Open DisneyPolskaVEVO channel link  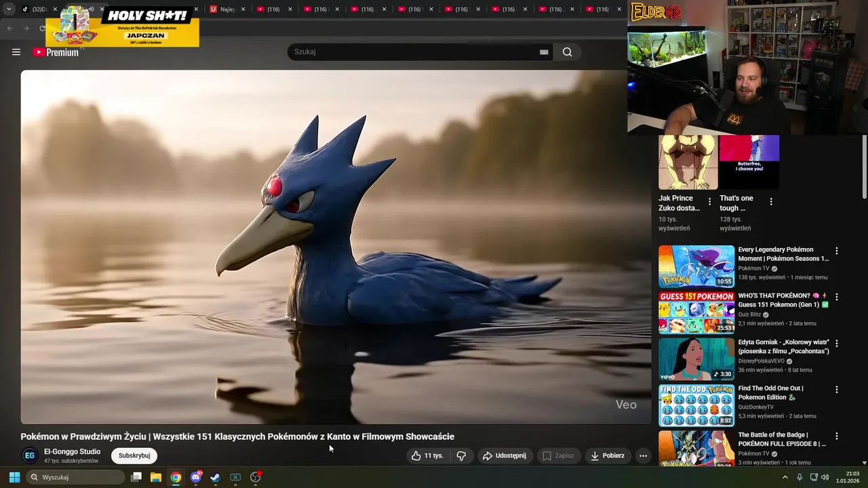pyautogui.click(x=761, y=361)
